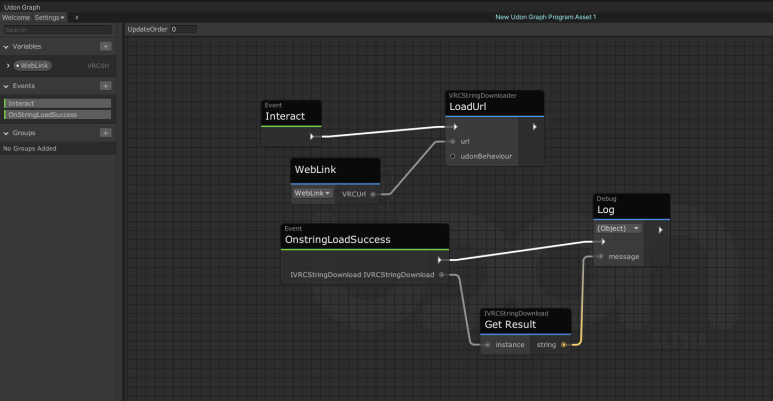Select Interact in the Events list

(58, 104)
